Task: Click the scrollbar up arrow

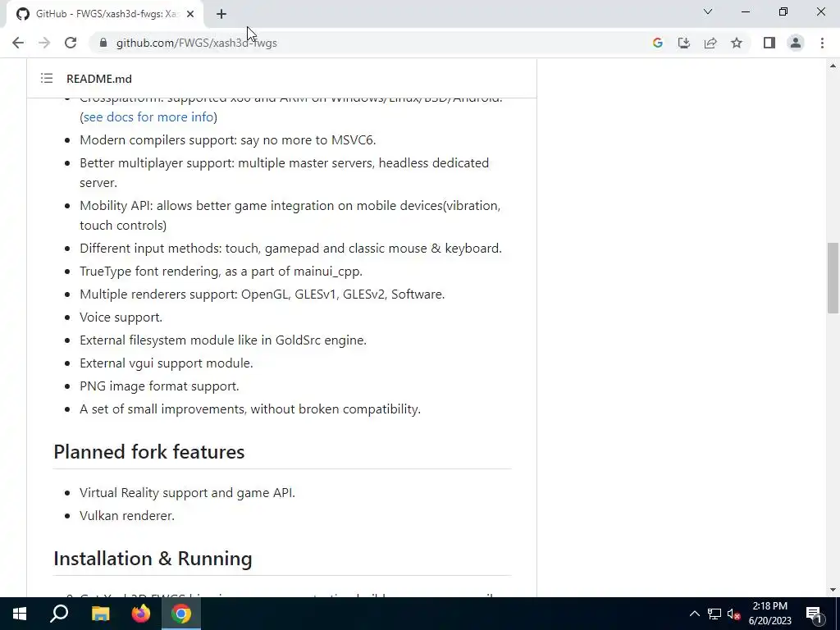Action: pos(833,66)
